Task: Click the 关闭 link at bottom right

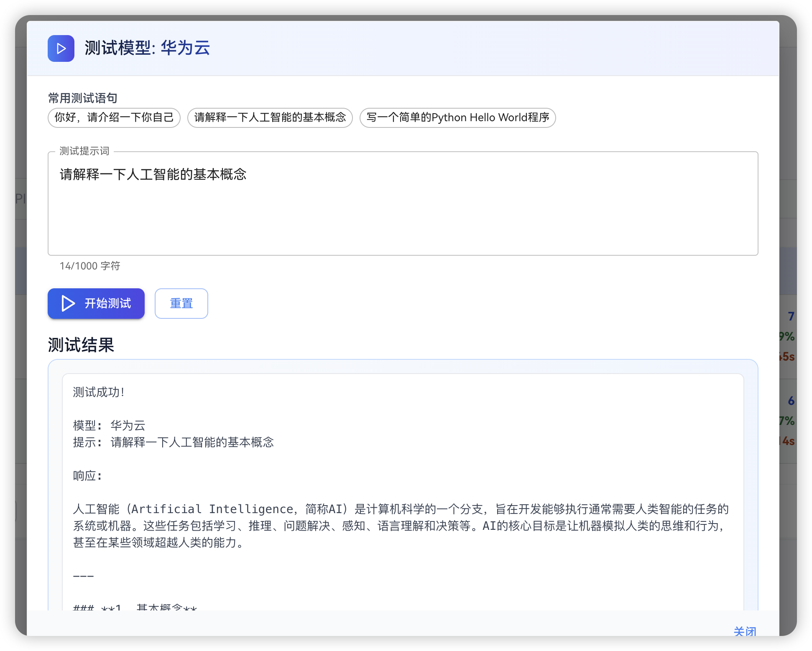Action: click(745, 631)
